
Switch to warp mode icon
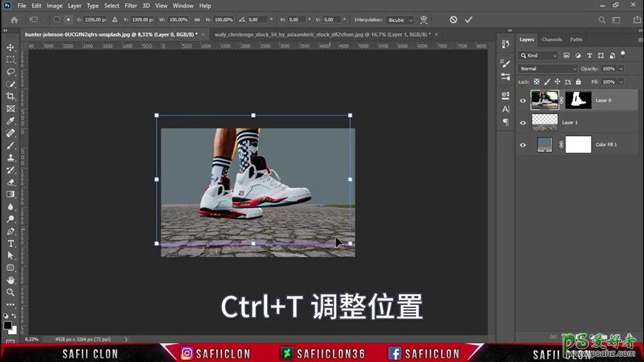pyautogui.click(x=424, y=20)
